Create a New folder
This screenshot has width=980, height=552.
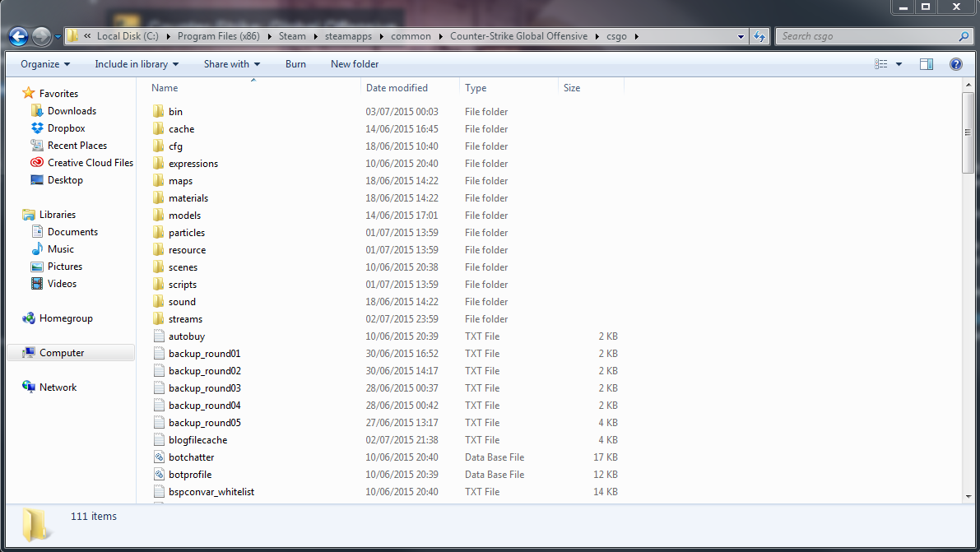pyautogui.click(x=355, y=64)
